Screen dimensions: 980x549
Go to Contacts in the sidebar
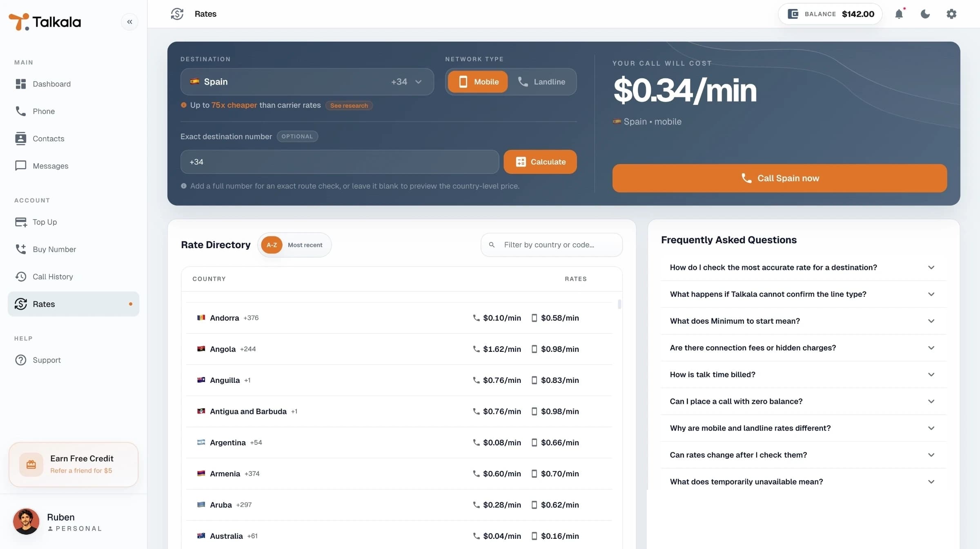click(x=73, y=138)
